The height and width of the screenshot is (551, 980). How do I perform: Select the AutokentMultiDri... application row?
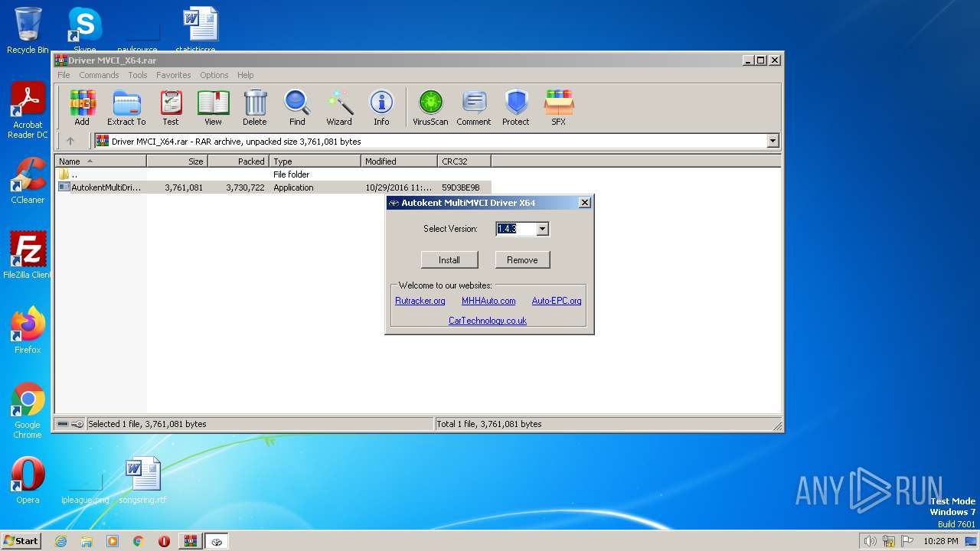click(273, 187)
